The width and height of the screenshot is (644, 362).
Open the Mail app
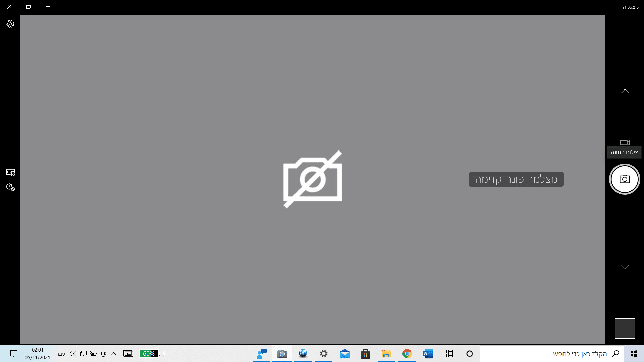pyautogui.click(x=345, y=354)
